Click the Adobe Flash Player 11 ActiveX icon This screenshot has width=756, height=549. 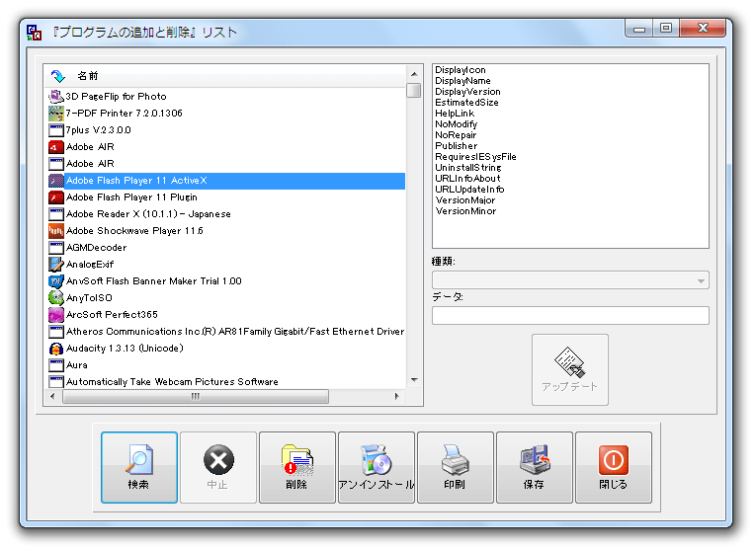pos(56,181)
